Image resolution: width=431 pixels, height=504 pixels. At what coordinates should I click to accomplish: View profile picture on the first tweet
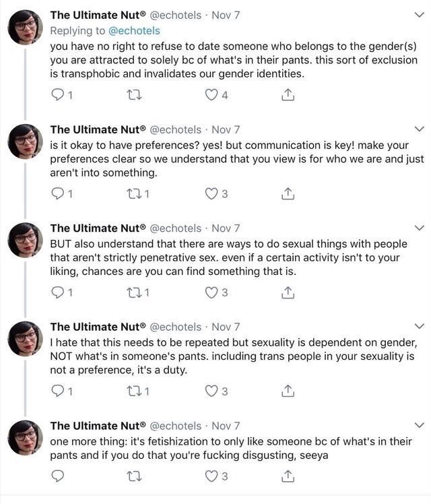(x=25, y=27)
